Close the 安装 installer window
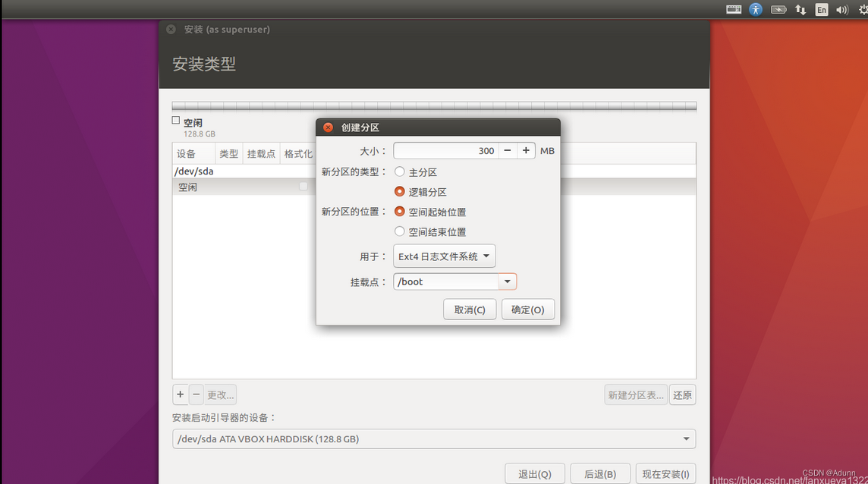Viewport: 868px width, 484px height. 171,30
